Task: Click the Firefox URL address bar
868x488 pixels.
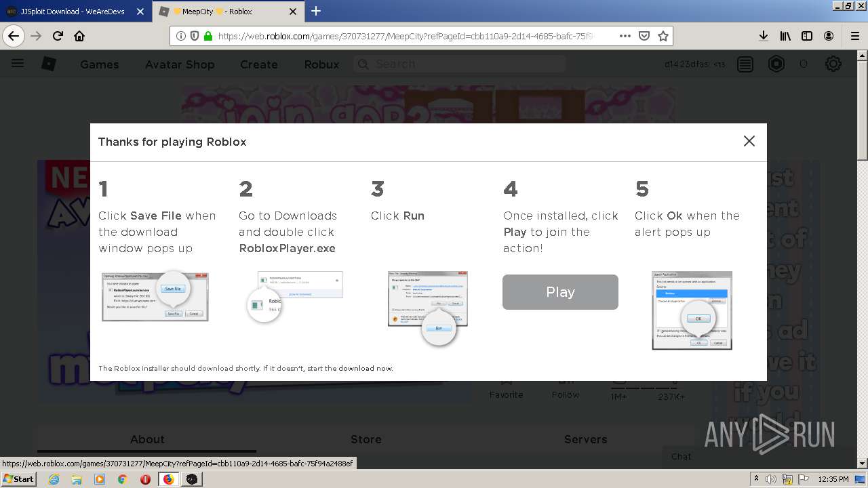Action: pyautogui.click(x=407, y=36)
